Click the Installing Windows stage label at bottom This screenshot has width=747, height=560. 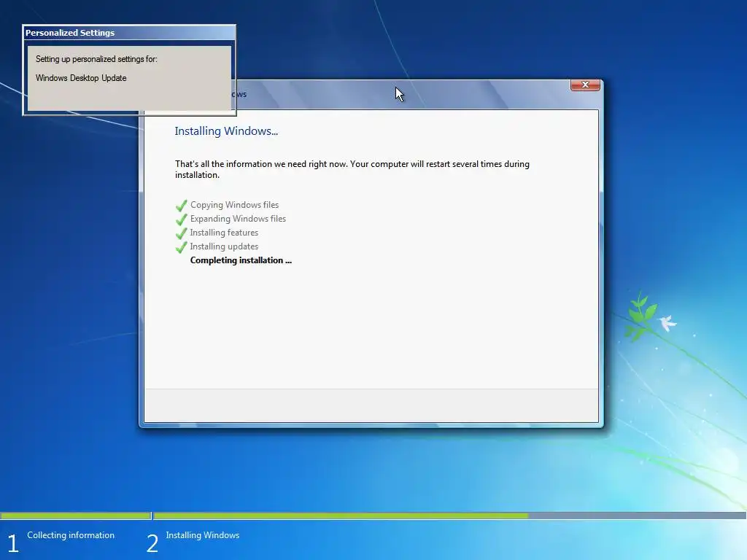(203, 535)
